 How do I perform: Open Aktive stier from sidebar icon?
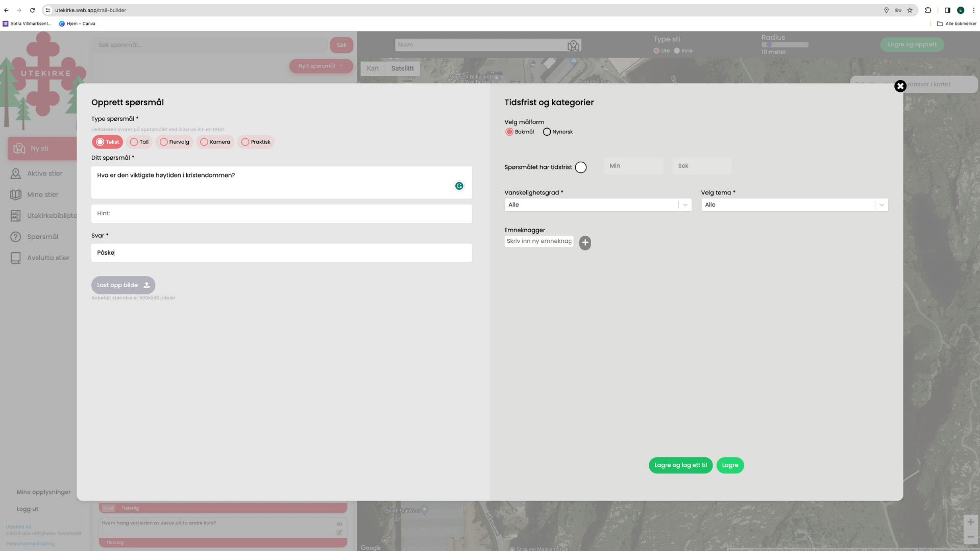[16, 173]
